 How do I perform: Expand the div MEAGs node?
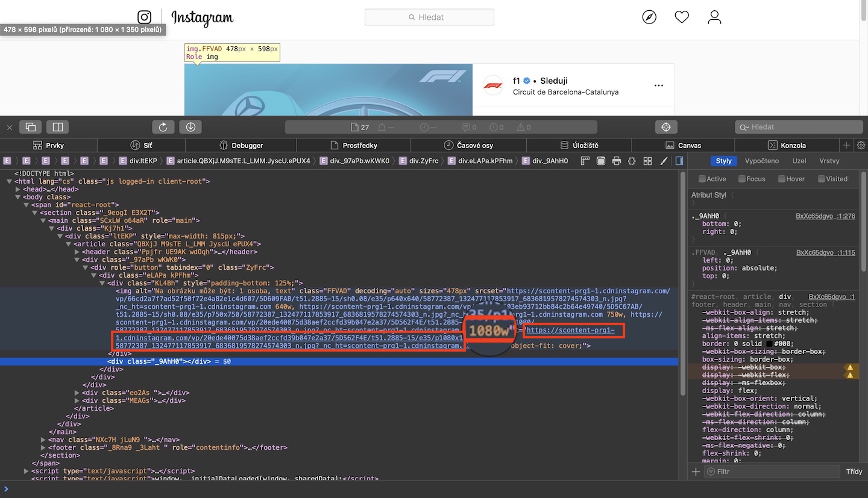point(77,400)
